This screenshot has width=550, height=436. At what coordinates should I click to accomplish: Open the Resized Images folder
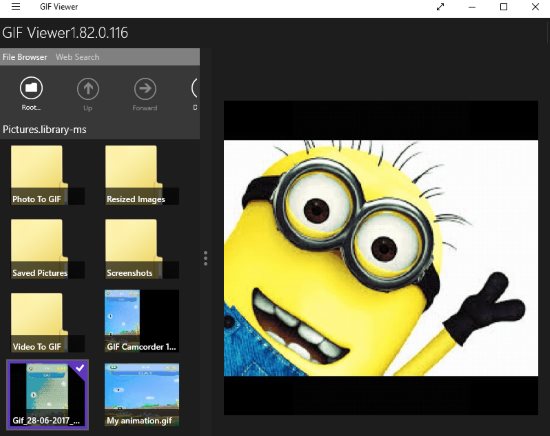[x=142, y=175]
